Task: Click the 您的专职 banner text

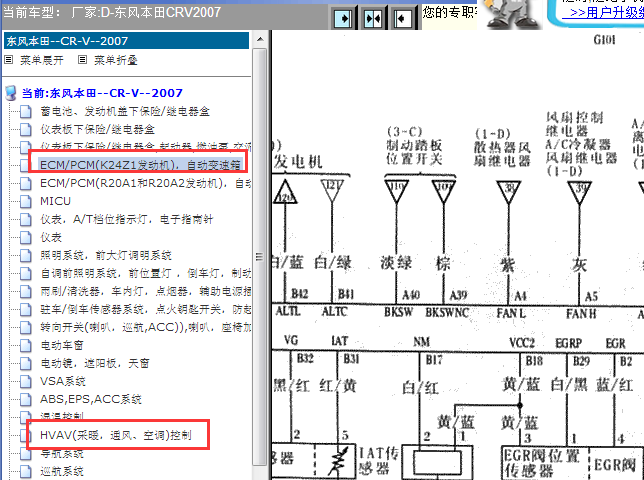Action: tap(449, 12)
